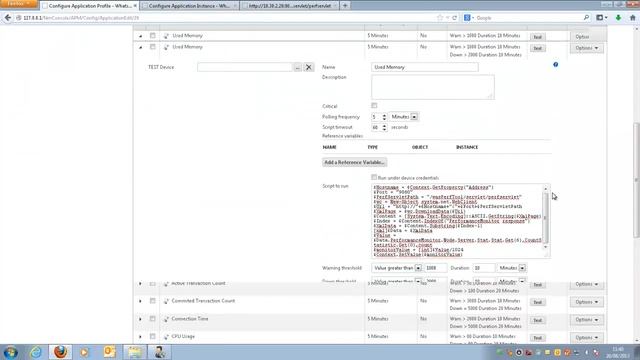Image resolution: width=640 pixels, height=360 pixels.
Task: Expand the Active Transaction Count row
Action: [x=140, y=284]
